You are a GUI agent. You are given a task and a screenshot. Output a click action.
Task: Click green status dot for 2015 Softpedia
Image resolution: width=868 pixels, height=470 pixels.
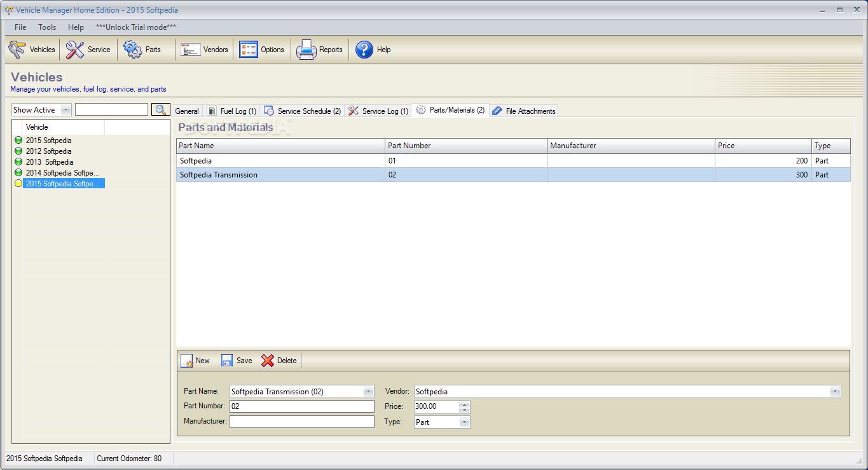pyautogui.click(x=18, y=141)
